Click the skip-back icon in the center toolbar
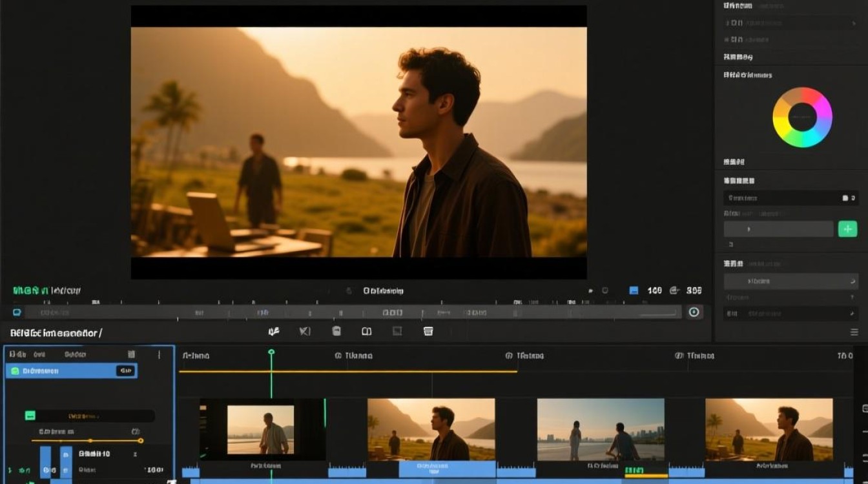 [305, 331]
